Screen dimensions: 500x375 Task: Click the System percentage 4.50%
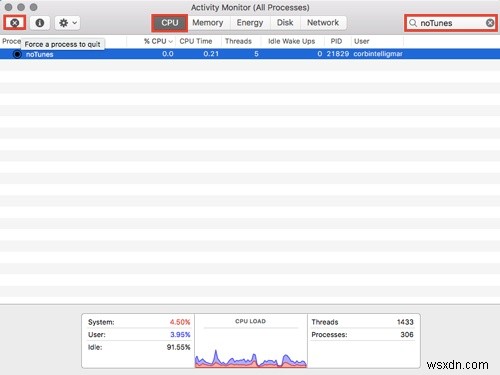(180, 322)
